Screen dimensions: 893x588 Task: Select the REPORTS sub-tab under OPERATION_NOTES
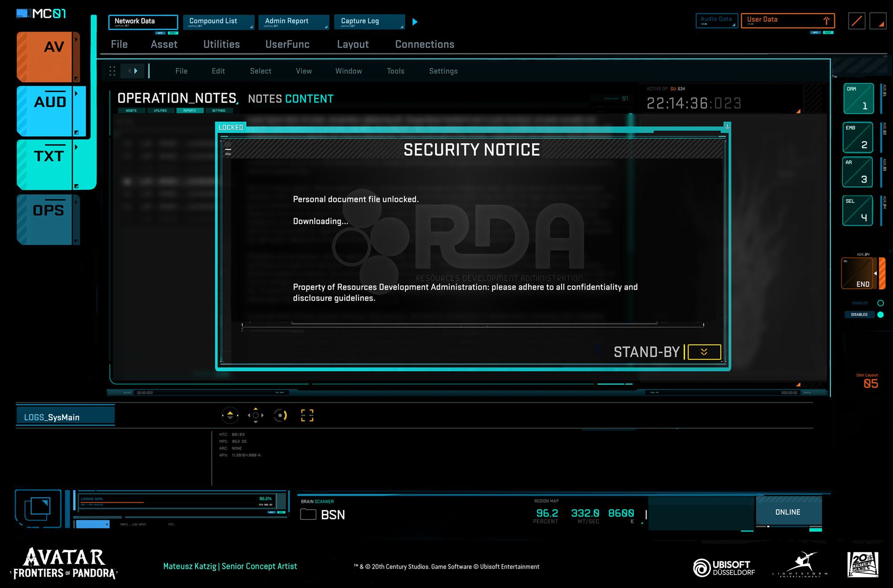point(190,110)
